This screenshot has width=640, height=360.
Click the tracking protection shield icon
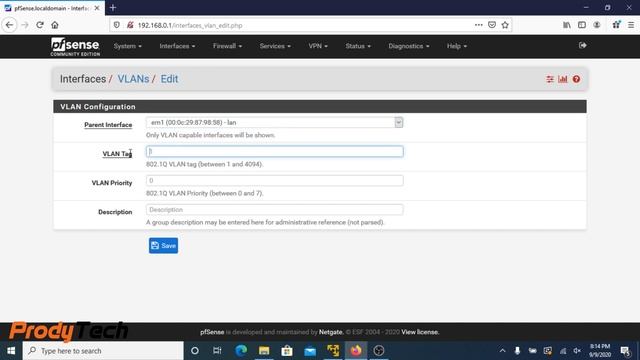click(x=117, y=25)
